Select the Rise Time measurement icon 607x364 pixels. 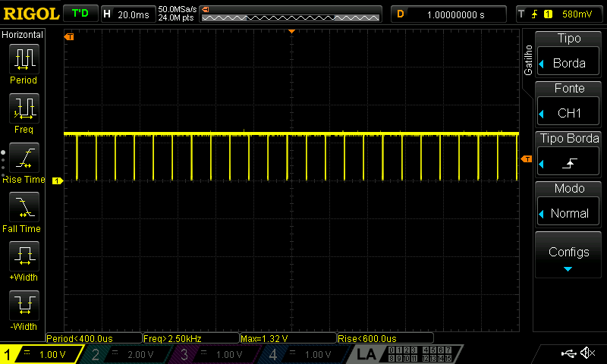coord(24,158)
